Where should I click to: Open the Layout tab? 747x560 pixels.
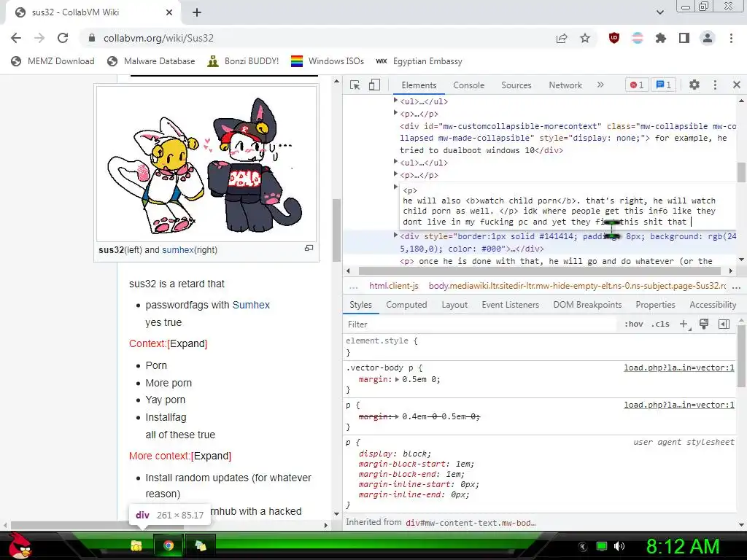point(454,305)
